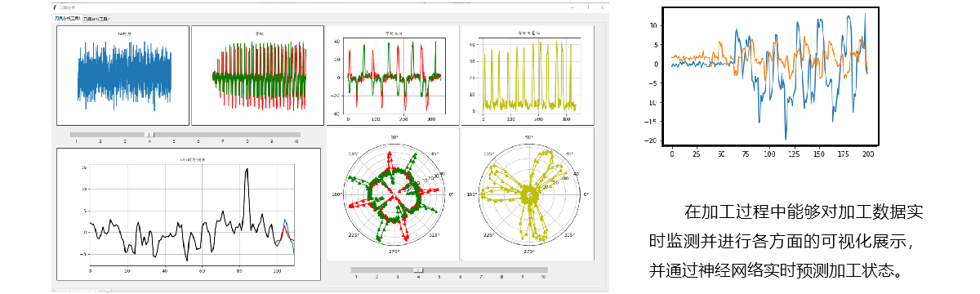Select the red and green spike plot
The height and width of the screenshot is (294, 980).
tap(257, 75)
